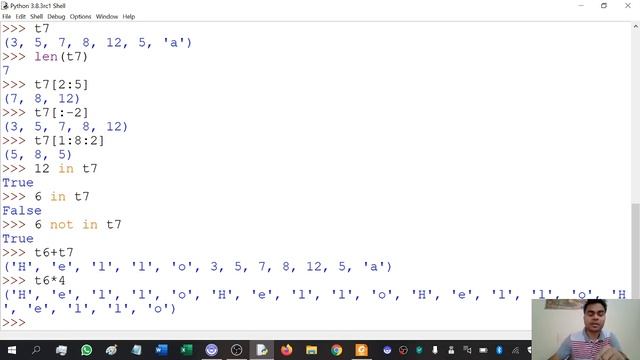Open the Edit menu
640x360 pixels.
[20, 17]
